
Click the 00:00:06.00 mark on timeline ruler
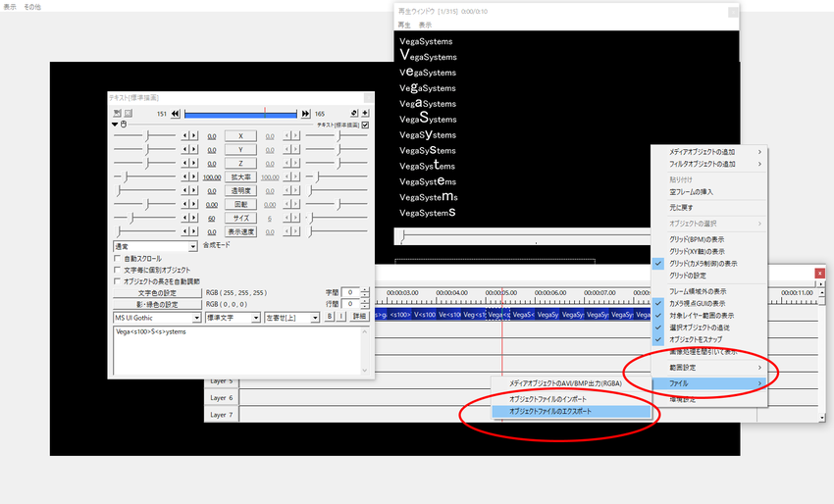click(x=550, y=293)
